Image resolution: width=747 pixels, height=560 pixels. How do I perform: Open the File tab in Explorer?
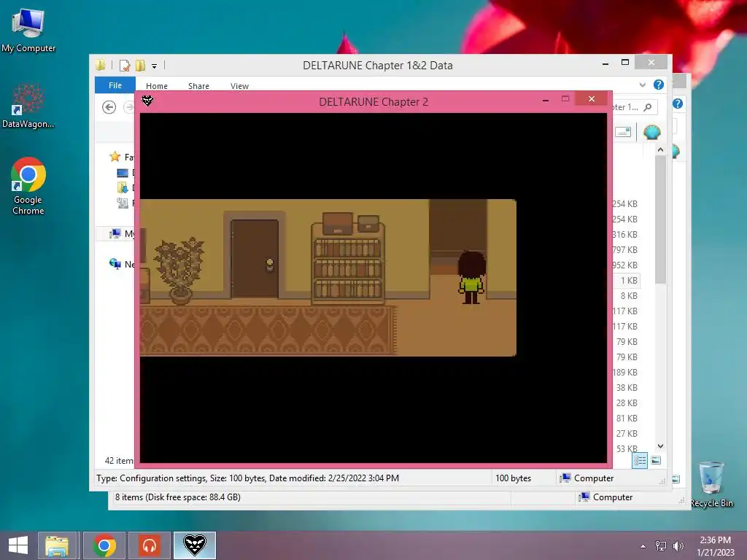pyautogui.click(x=115, y=85)
